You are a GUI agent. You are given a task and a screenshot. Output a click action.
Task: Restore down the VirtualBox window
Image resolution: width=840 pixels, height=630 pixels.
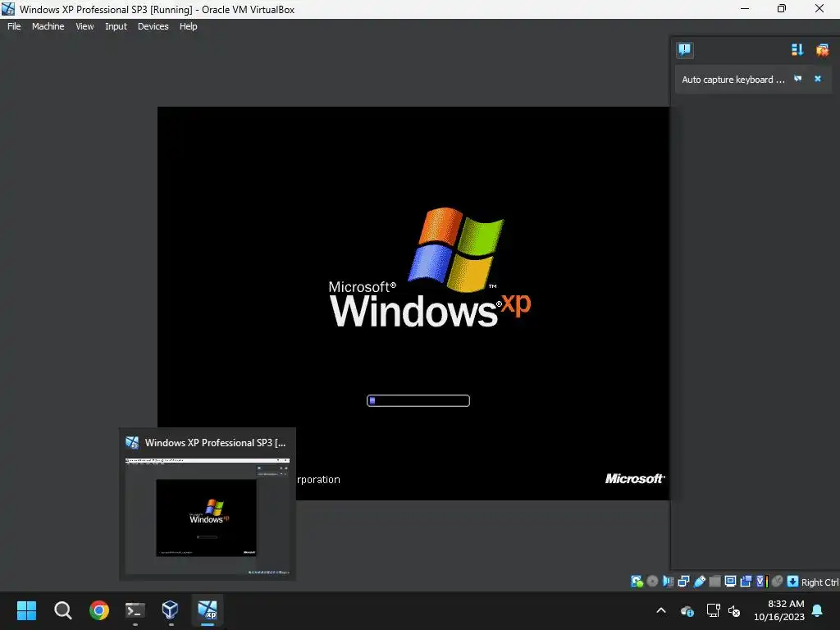[782, 8]
